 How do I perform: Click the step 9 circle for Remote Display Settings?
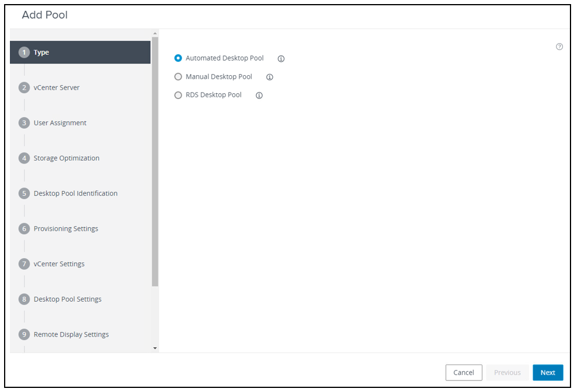tap(24, 334)
